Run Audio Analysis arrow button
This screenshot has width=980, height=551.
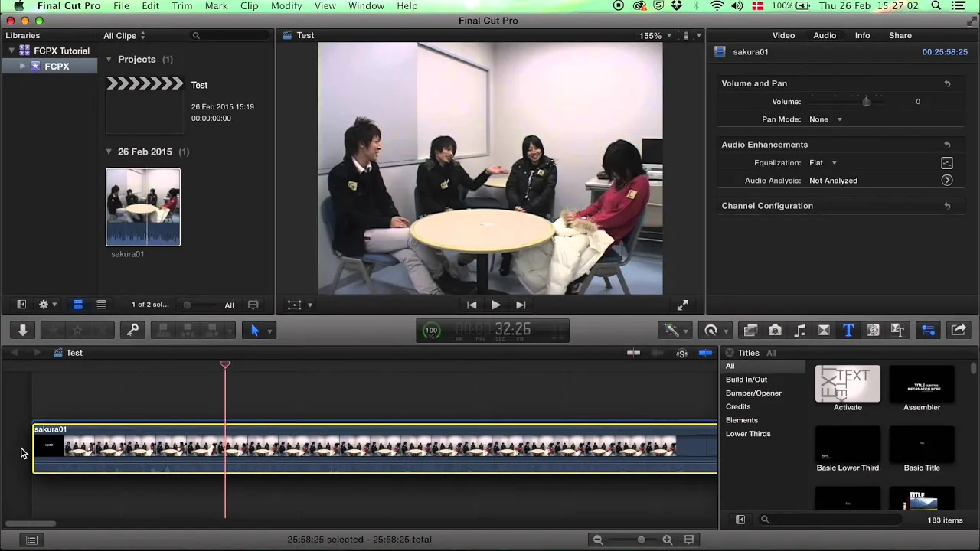[x=947, y=181]
